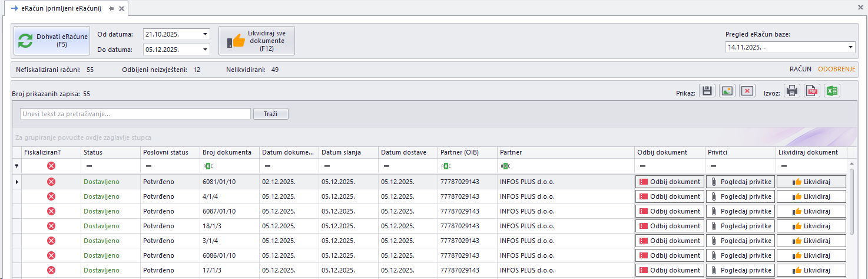868x279 pixels.
Task: Select the eRačun (primljeni eRačuni) tab
Action: coord(56,9)
